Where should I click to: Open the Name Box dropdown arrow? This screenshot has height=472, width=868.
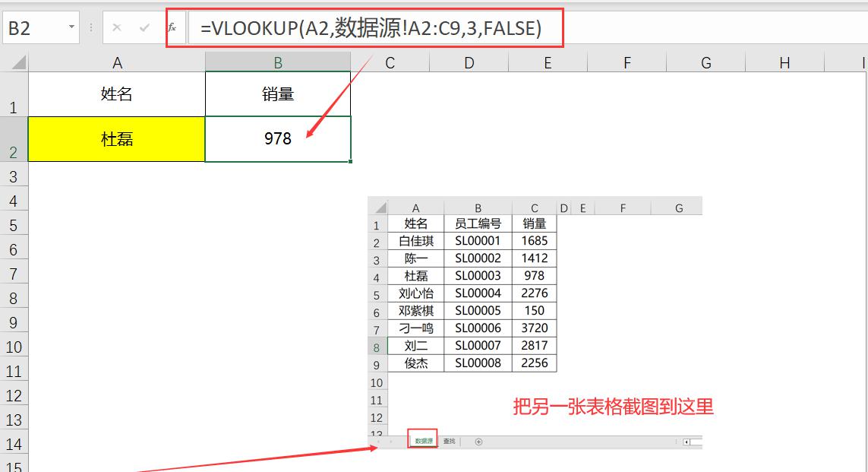coord(71,27)
